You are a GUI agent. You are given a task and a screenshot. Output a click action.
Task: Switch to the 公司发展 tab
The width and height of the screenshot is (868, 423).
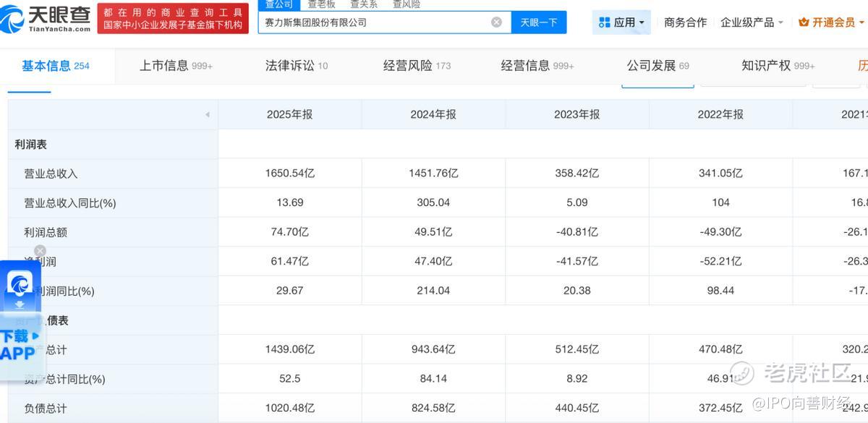(658, 66)
